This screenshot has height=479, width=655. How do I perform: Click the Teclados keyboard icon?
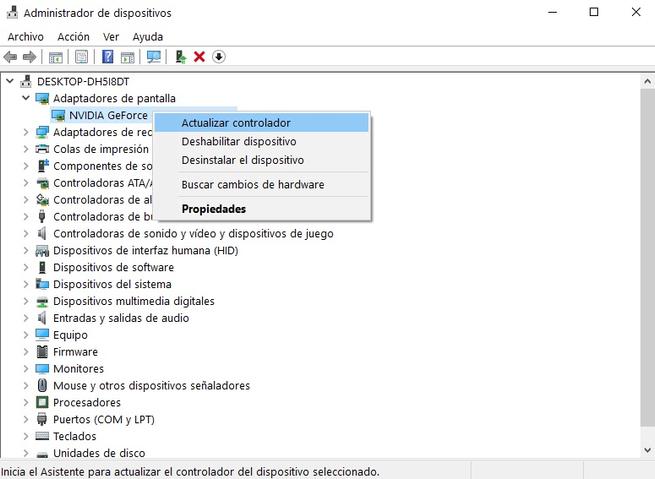(42, 436)
